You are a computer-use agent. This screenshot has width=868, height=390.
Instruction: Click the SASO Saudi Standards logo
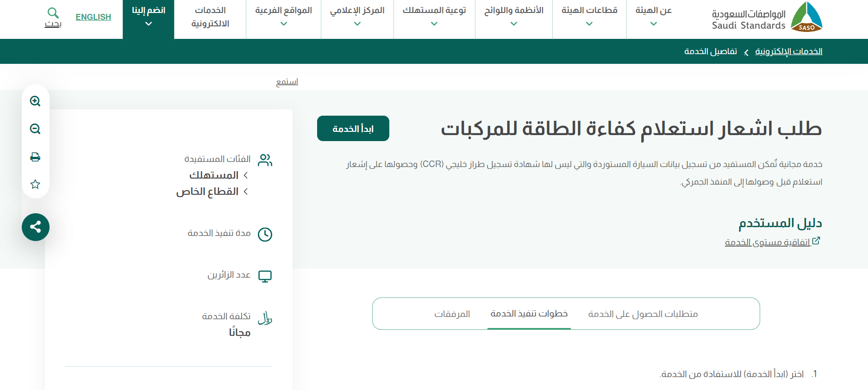tap(767, 17)
